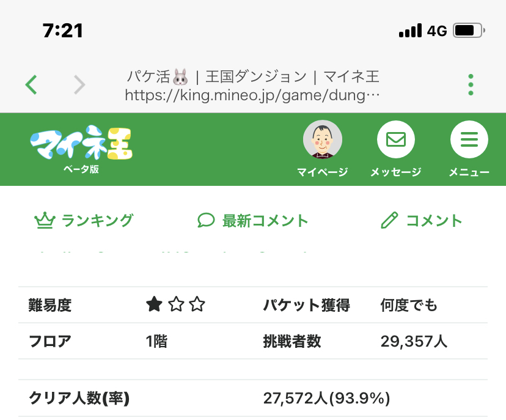506x420 pixels.
Task: Open メッセージ envelope icon
Action: (x=395, y=140)
